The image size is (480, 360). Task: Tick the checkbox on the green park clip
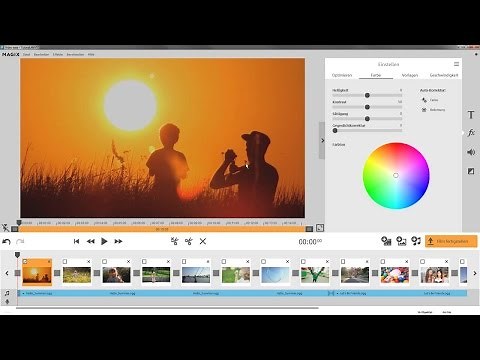[x=144, y=262]
